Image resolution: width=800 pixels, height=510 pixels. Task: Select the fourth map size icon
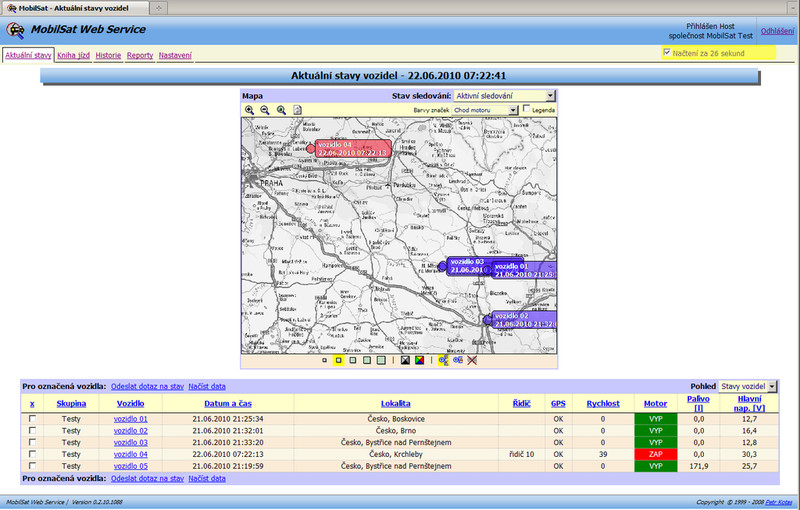click(367, 361)
